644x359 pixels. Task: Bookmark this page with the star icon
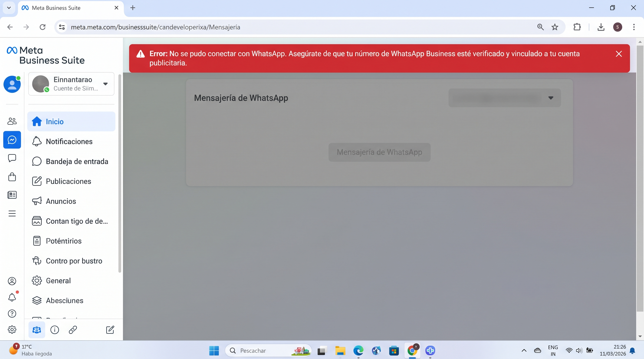555,27
